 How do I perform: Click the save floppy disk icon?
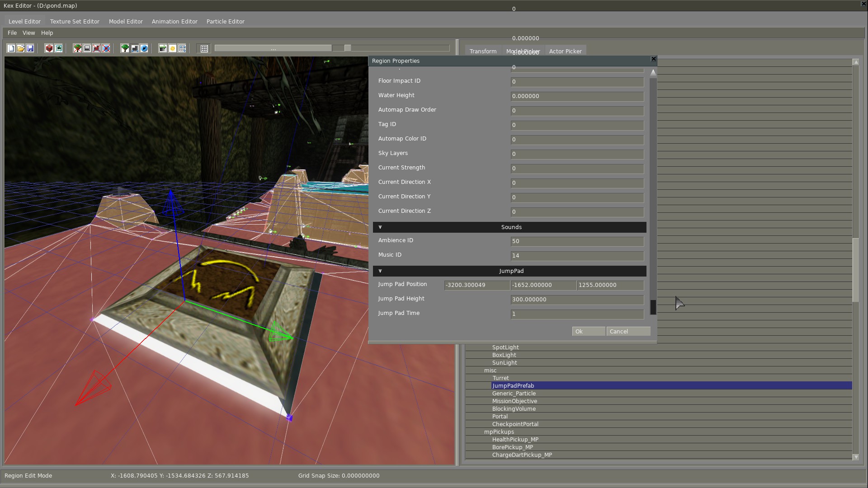coord(30,48)
